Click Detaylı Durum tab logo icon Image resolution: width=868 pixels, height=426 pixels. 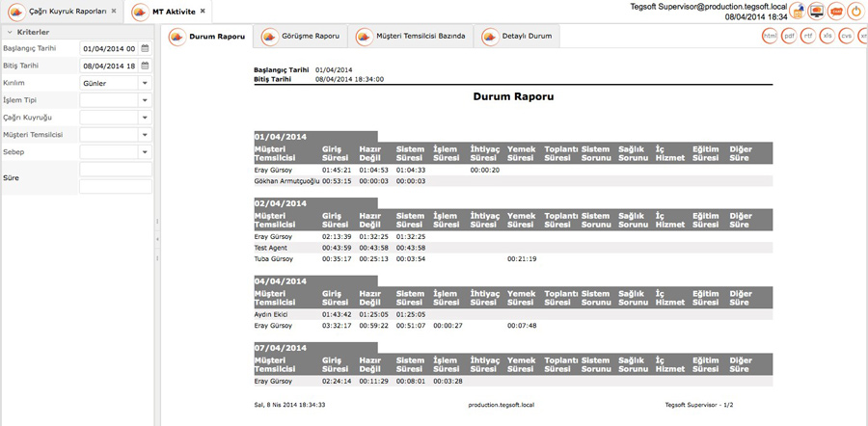(490, 37)
